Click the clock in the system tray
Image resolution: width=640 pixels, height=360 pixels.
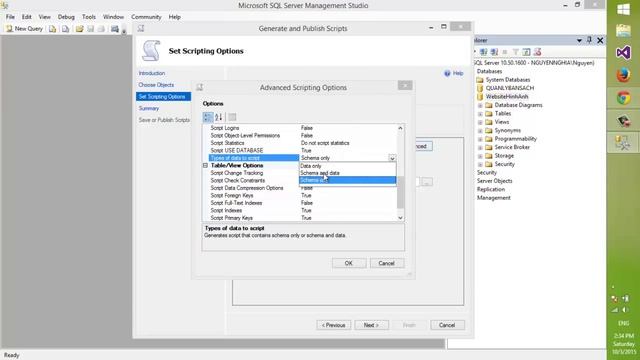[x=624, y=344]
